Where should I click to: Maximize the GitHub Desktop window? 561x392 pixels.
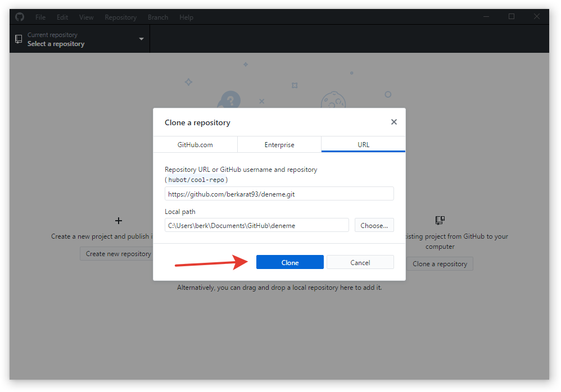coord(512,16)
